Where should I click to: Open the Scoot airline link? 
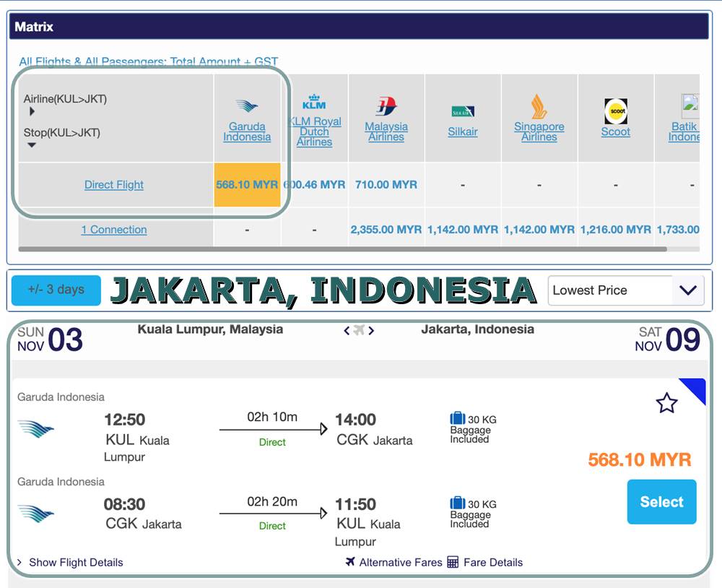click(x=616, y=131)
